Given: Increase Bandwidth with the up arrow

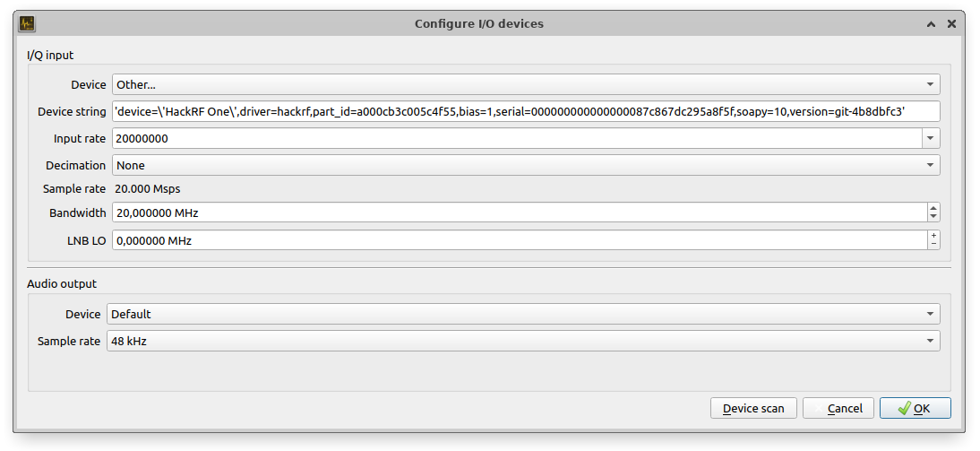Looking at the screenshot, I should coord(933,209).
